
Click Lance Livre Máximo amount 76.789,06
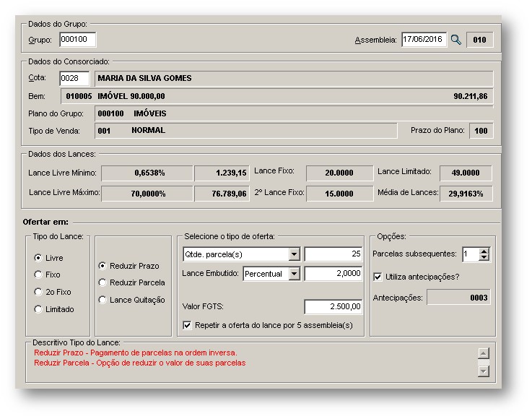222,194
